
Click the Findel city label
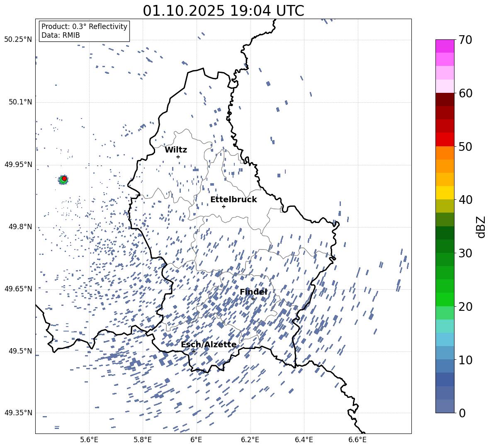[253, 292]
